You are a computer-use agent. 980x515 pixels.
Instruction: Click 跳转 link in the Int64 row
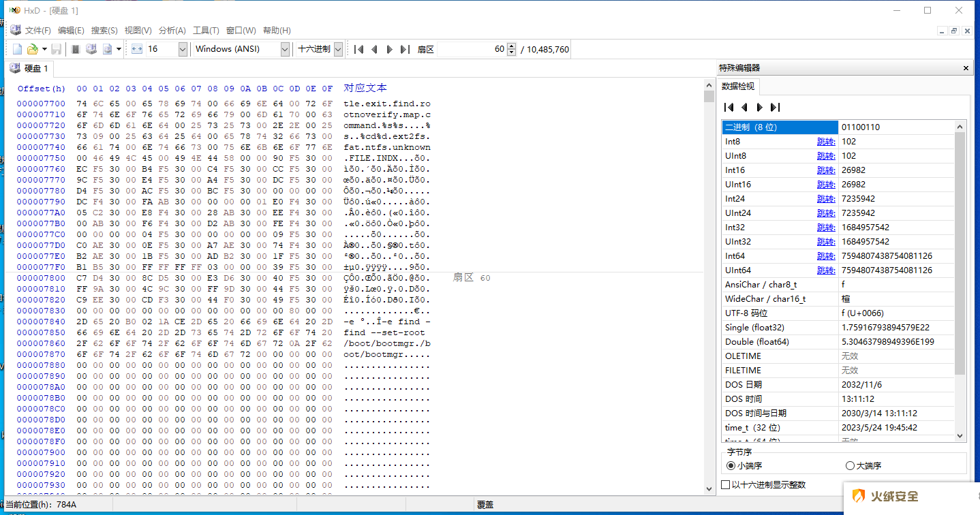click(x=826, y=256)
